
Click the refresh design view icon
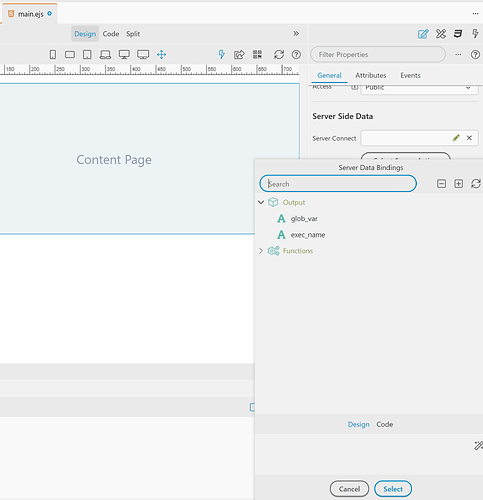279,54
